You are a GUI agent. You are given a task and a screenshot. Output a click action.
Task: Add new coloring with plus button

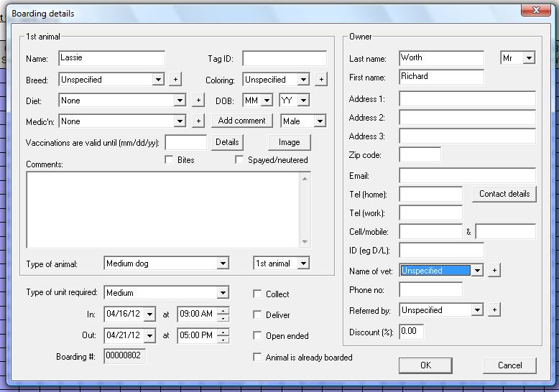[x=321, y=80]
